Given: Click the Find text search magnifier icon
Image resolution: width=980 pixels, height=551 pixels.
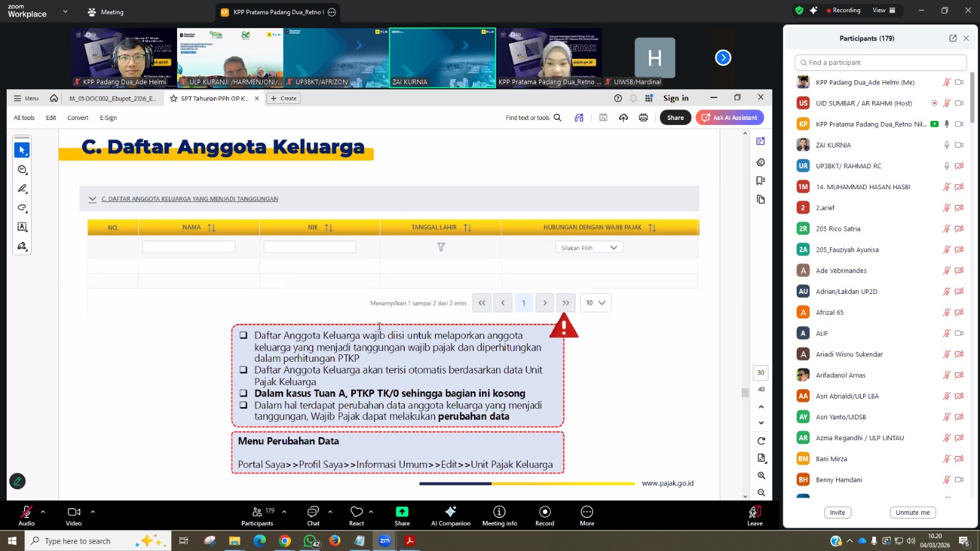Looking at the screenshot, I should [557, 118].
